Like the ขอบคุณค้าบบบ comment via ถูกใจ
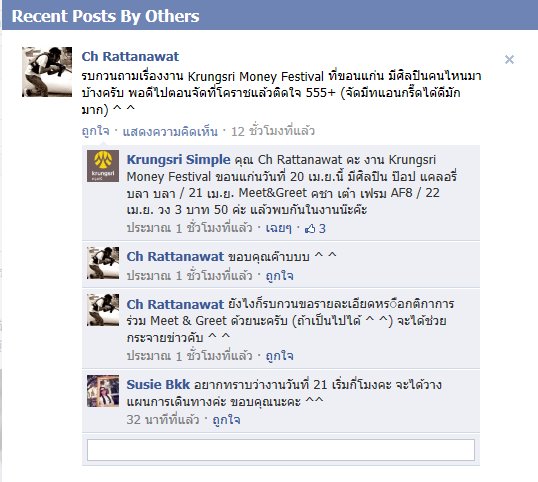Image resolution: width=538 pixels, height=482 pixels. pos(279,275)
